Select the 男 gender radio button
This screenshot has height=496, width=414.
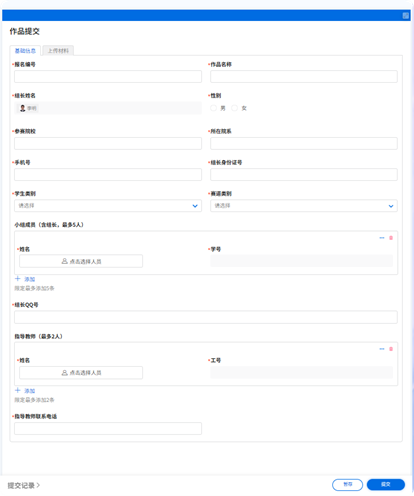point(214,108)
